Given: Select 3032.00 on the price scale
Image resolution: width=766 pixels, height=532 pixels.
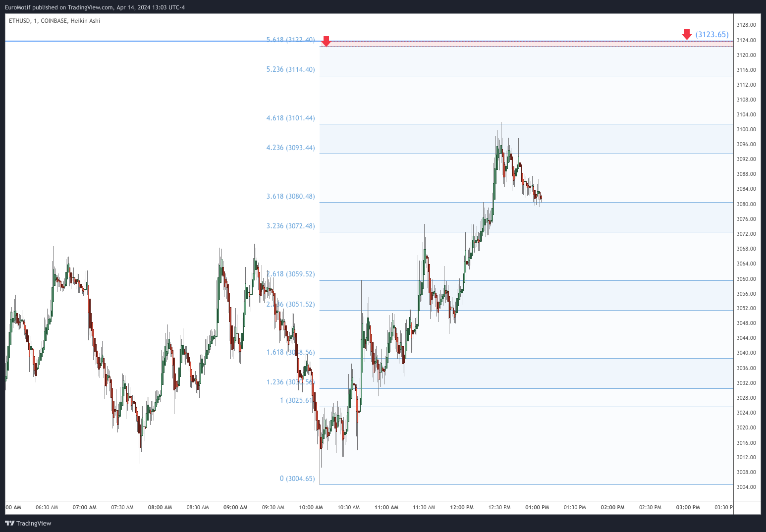Looking at the screenshot, I should click(746, 383).
